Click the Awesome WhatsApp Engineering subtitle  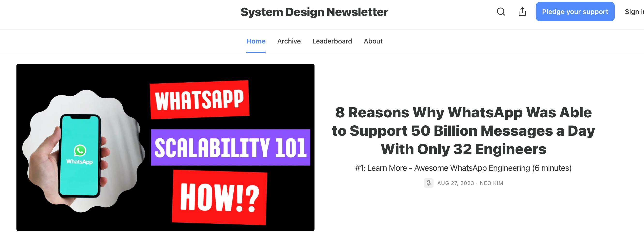(463, 168)
